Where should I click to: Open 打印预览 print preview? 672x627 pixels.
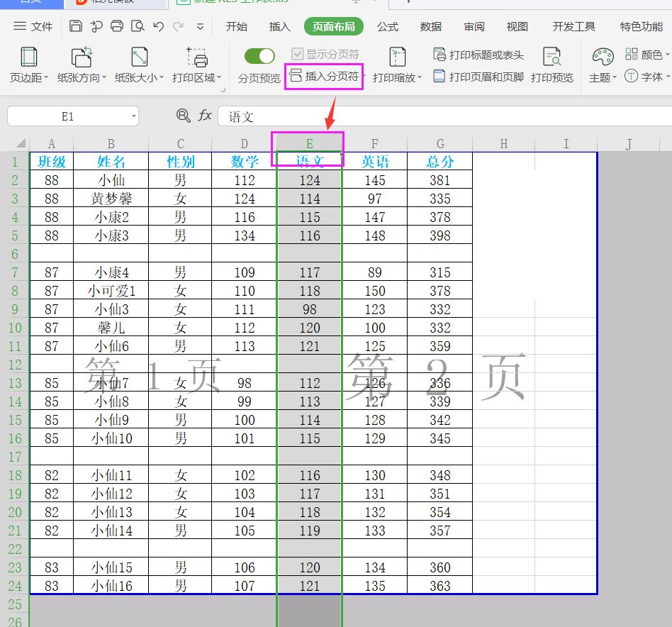click(553, 64)
